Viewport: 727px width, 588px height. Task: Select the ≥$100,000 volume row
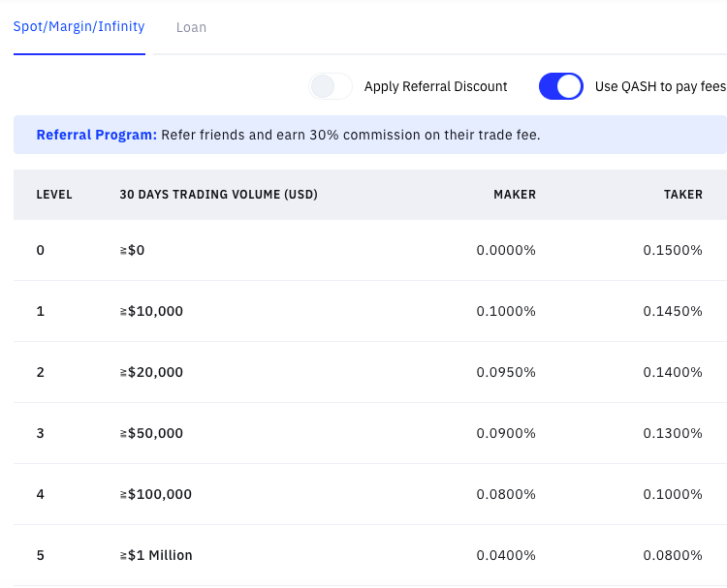pos(370,494)
